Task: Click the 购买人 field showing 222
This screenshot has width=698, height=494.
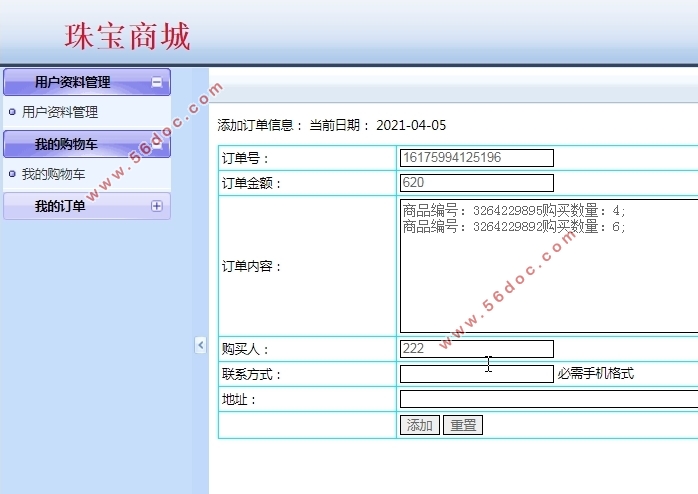Action: (x=477, y=349)
